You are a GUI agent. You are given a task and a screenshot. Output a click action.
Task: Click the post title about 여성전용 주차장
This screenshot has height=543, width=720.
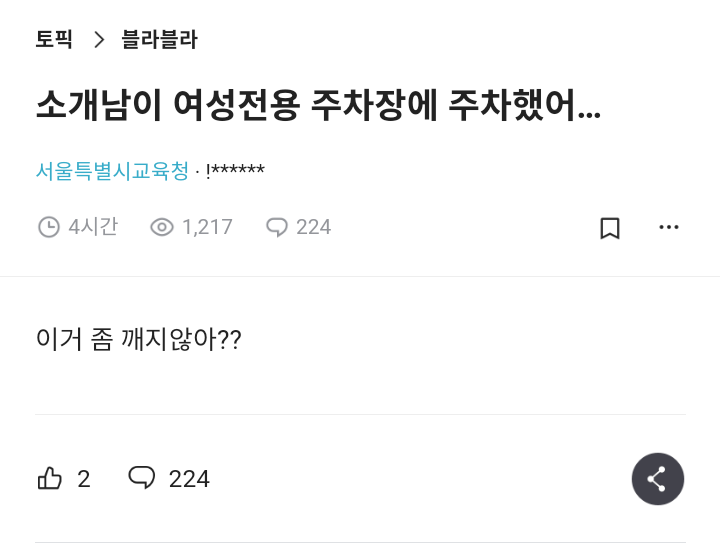(x=318, y=105)
